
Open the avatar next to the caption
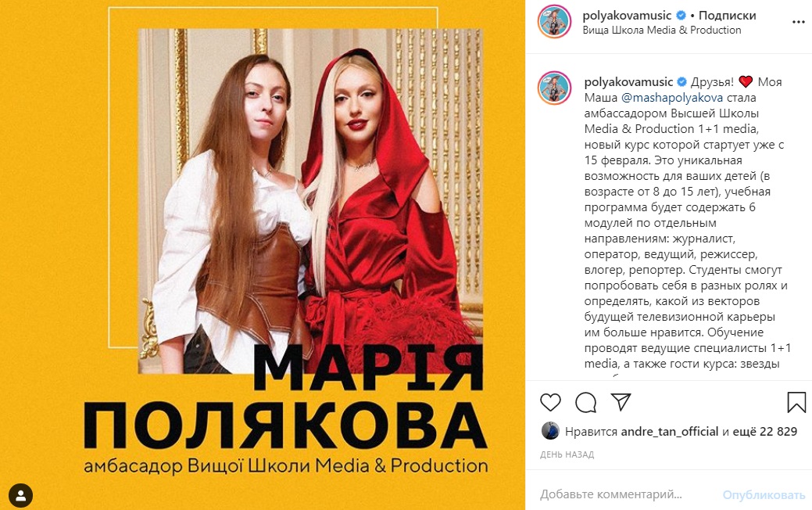point(554,88)
